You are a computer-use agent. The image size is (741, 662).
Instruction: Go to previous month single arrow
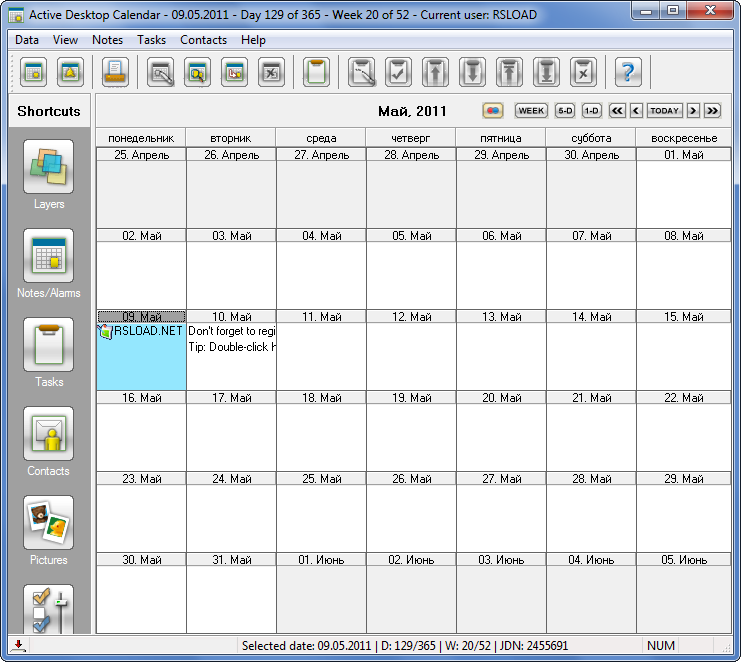point(636,111)
